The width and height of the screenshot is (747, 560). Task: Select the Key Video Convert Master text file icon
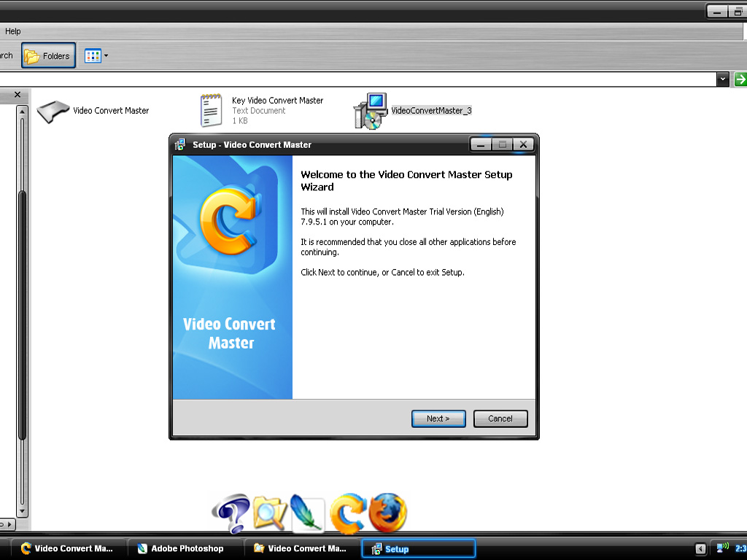211,110
